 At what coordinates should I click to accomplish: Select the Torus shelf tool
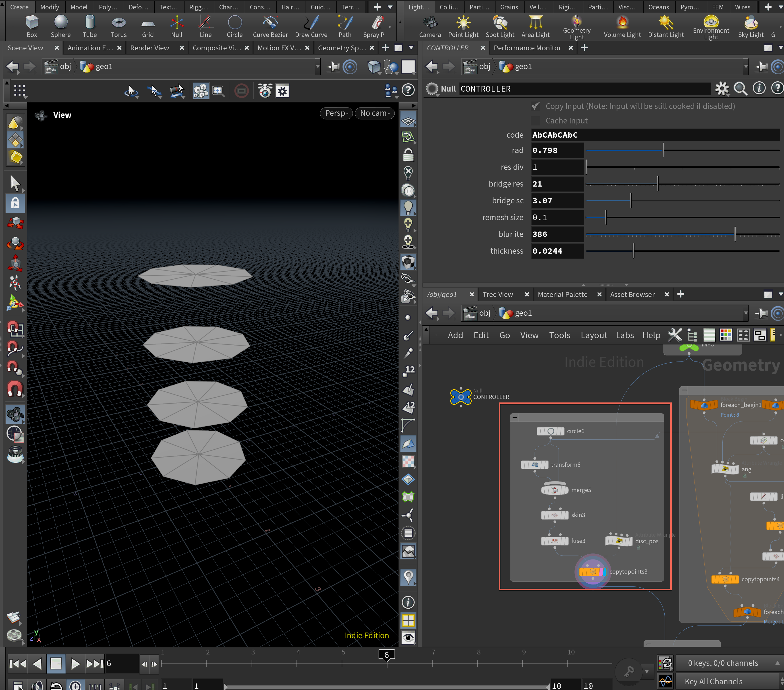coord(119,26)
